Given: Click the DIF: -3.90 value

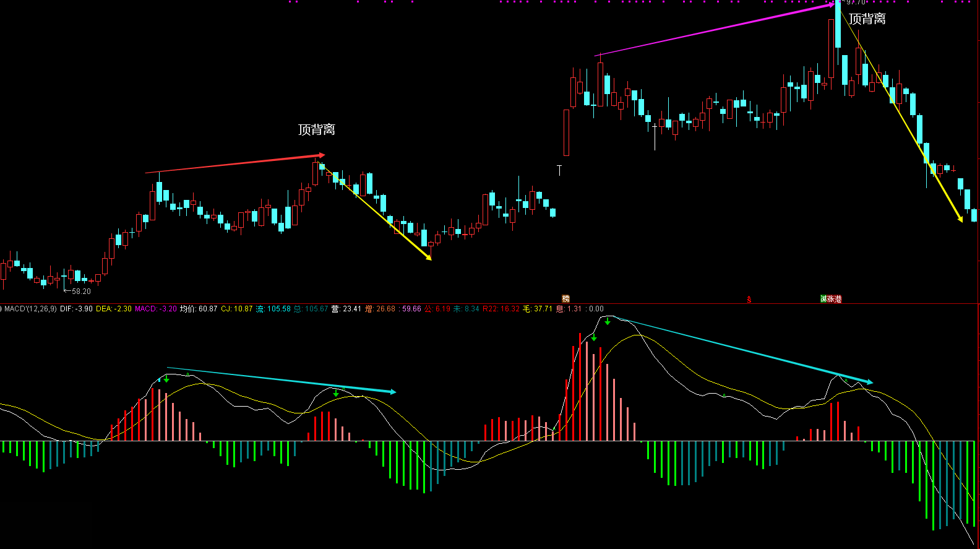Looking at the screenshot, I should coord(76,309).
